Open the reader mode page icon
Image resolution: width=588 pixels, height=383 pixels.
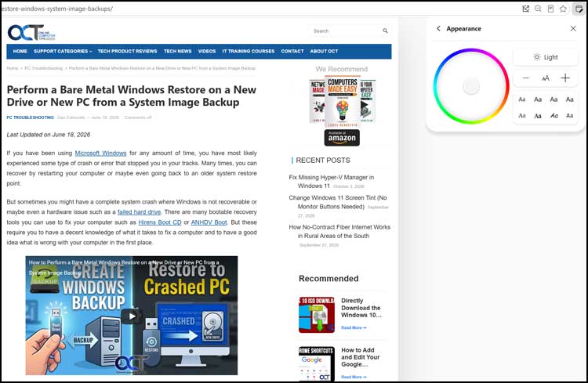click(550, 9)
